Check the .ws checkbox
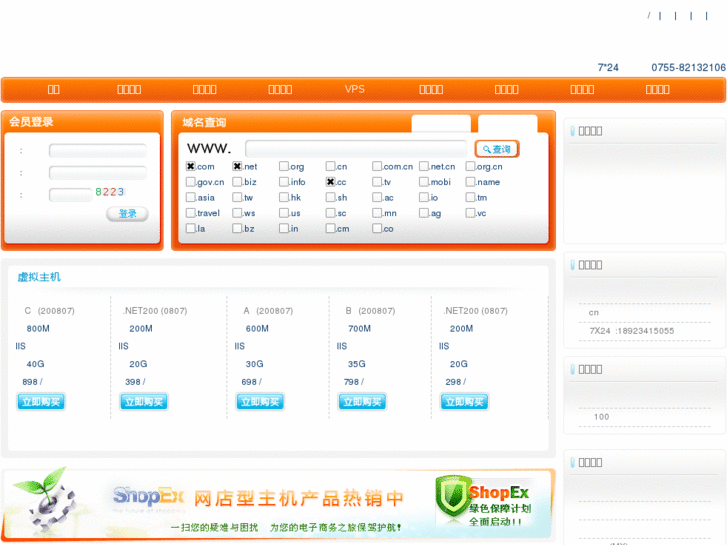Image resolution: width=727 pixels, height=545 pixels. click(x=237, y=213)
